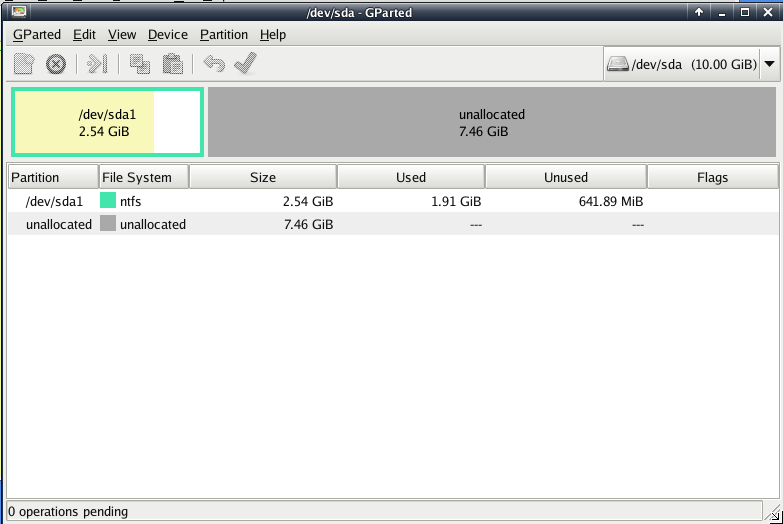Image resolution: width=783 pixels, height=524 pixels.
Task: Click the Paste partition toolbar icon
Action: click(173, 64)
